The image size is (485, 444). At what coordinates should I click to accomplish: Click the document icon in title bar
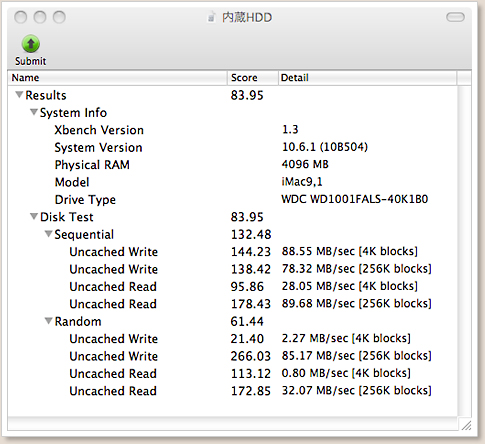click(211, 17)
